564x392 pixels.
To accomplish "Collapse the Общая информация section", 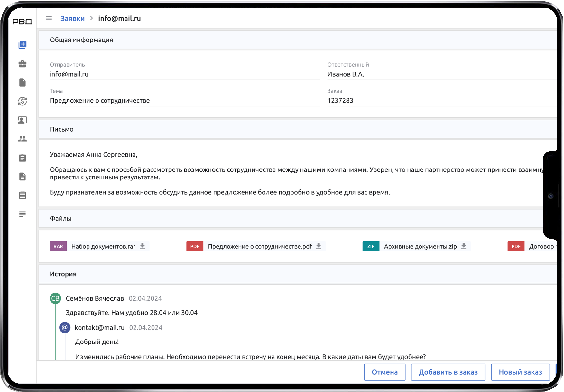I will [x=81, y=40].
